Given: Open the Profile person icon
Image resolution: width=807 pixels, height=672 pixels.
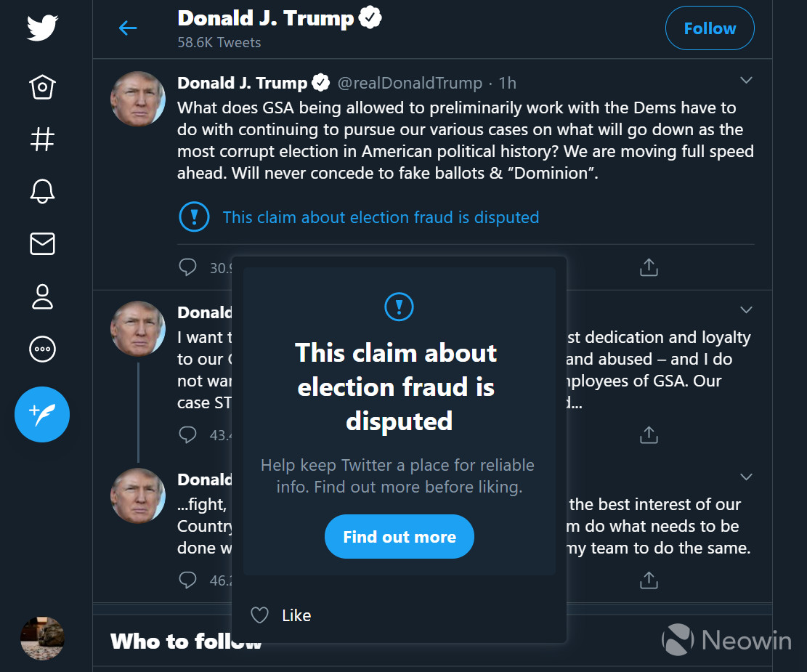Looking at the screenshot, I should (x=42, y=296).
